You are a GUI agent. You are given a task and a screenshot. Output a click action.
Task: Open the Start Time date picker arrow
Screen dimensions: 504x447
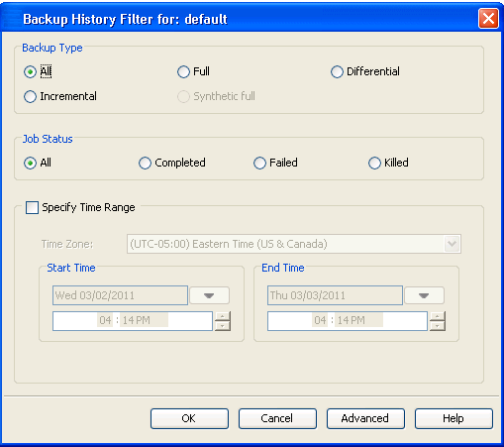pos(209,295)
